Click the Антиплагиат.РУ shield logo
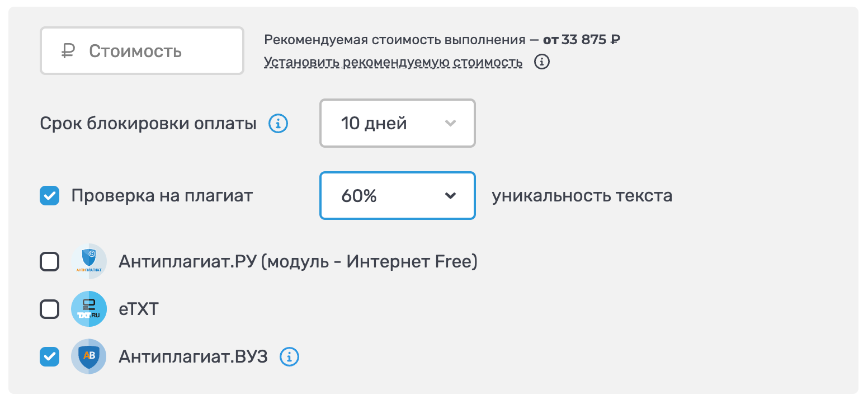 coord(89,261)
